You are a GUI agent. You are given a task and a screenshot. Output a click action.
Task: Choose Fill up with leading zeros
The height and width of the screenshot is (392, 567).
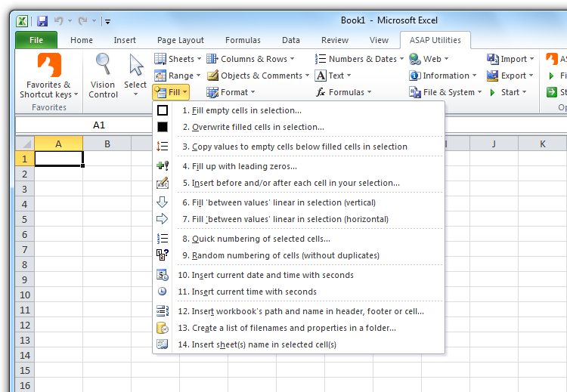pos(299,166)
